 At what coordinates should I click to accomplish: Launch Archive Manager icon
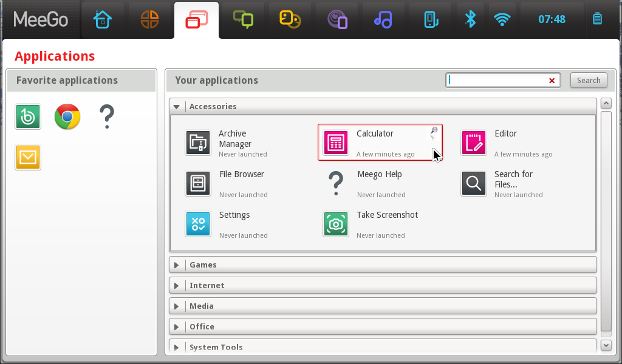tap(198, 143)
